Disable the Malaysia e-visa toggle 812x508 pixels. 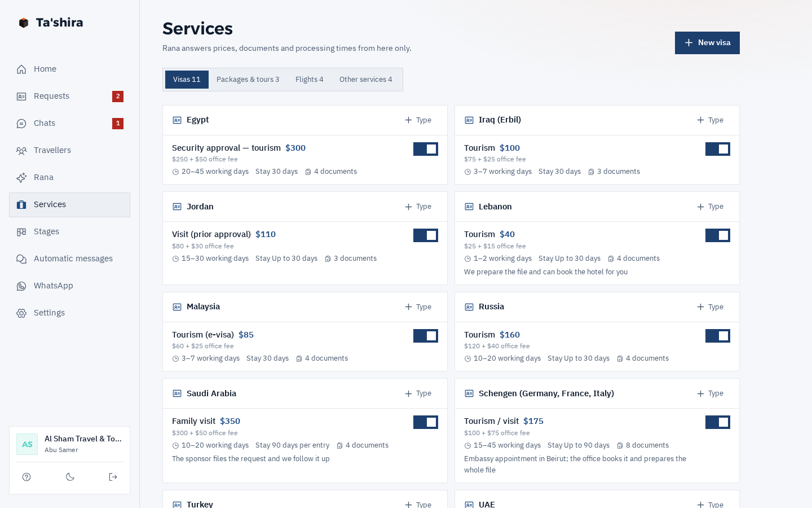tap(426, 336)
